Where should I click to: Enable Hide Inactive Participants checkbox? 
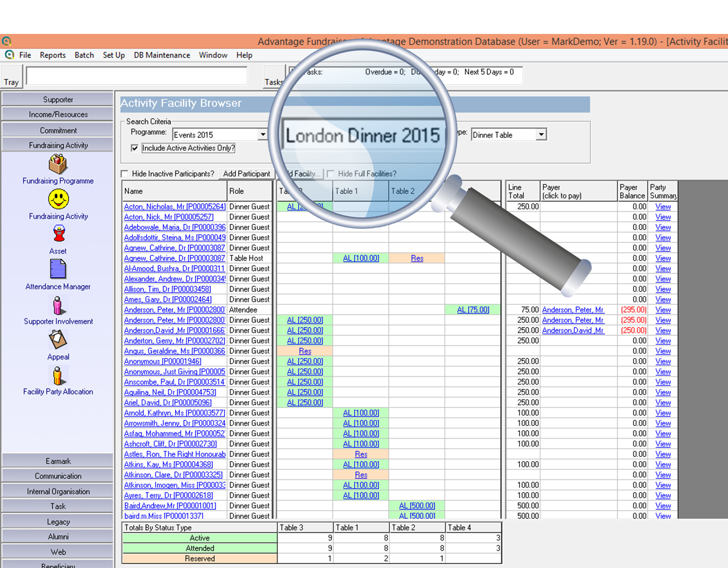(125, 174)
